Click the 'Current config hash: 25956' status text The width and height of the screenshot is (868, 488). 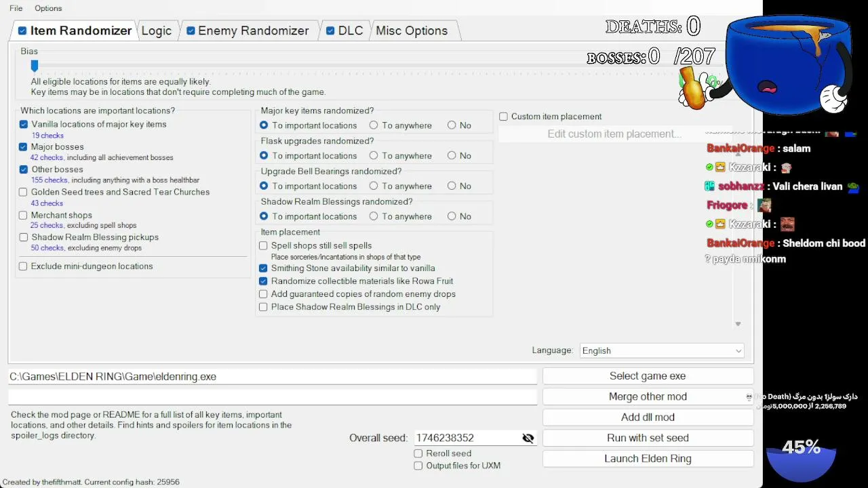(132, 482)
